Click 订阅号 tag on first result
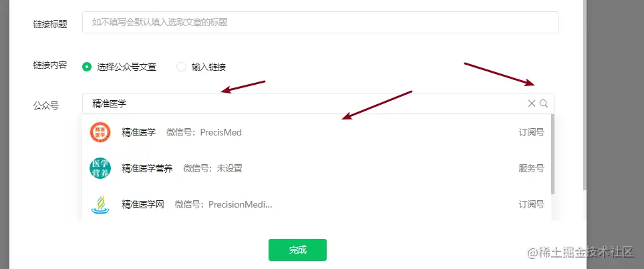This screenshot has height=269, width=644. click(x=532, y=132)
